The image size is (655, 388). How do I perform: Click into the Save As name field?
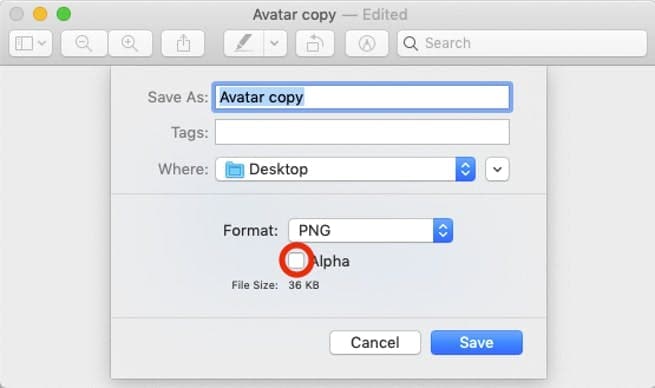click(362, 97)
